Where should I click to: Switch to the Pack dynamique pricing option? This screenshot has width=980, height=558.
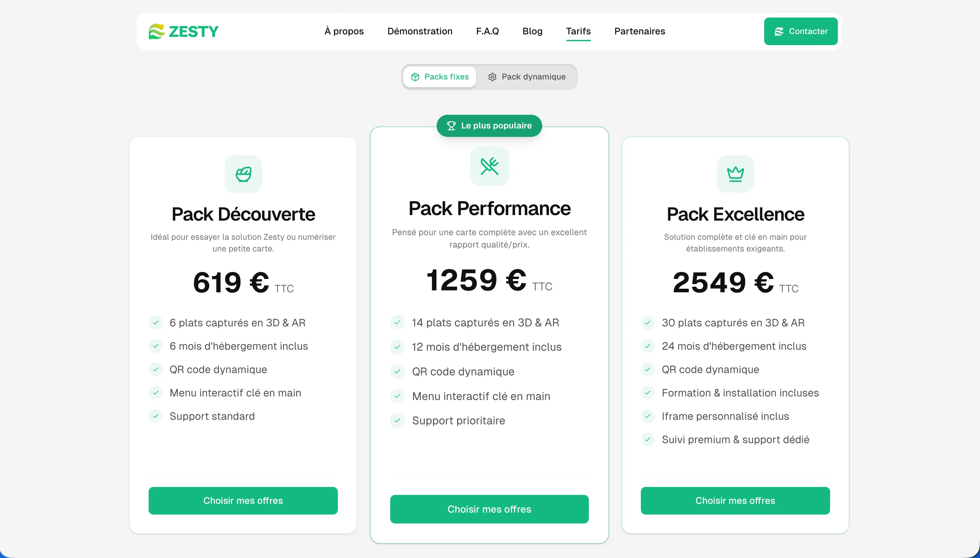pos(527,77)
